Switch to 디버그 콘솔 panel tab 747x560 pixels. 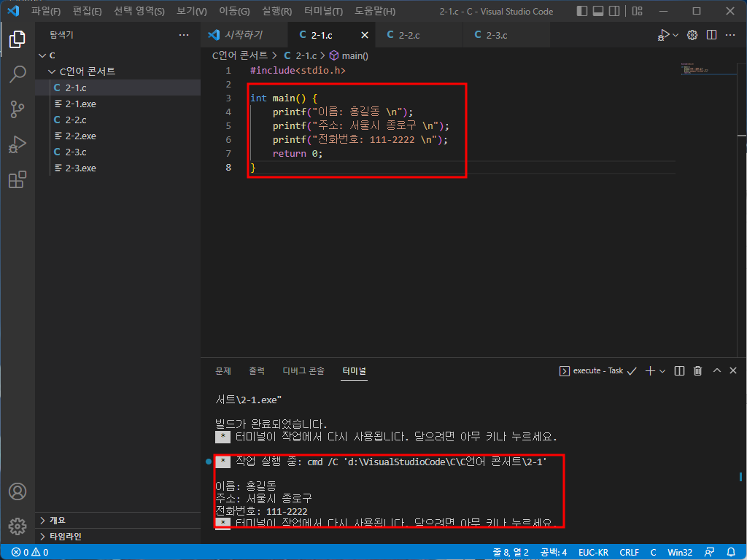coord(303,370)
